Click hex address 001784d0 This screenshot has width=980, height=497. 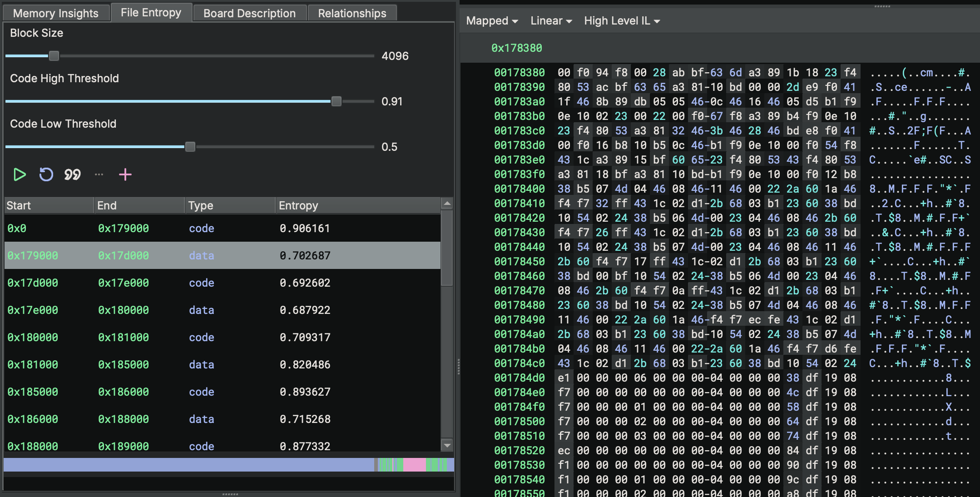click(x=520, y=378)
